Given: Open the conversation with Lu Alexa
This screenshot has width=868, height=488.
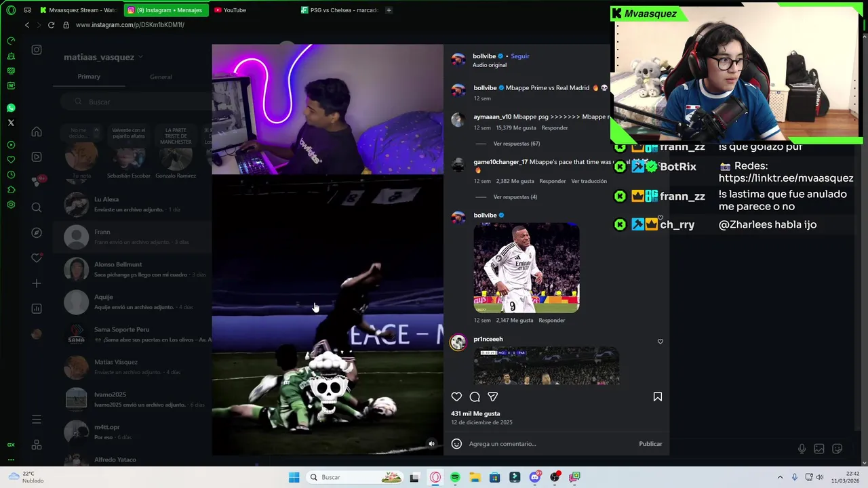Looking at the screenshot, I should (132, 204).
